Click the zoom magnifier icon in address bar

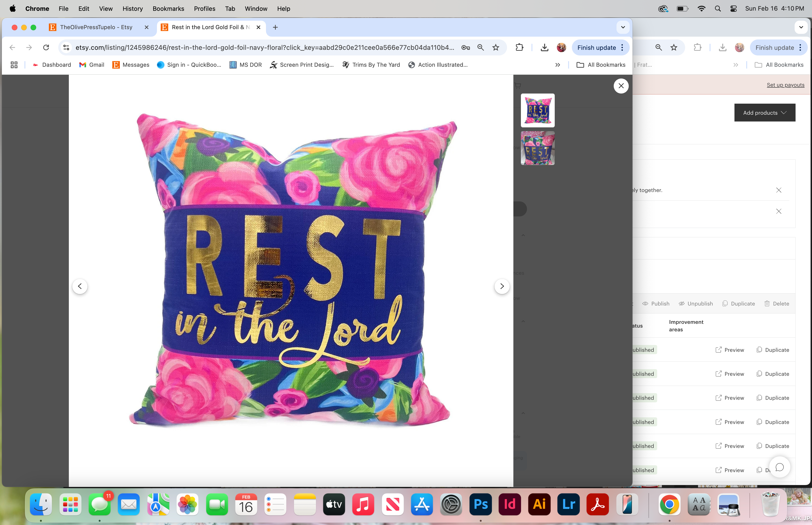coord(480,48)
